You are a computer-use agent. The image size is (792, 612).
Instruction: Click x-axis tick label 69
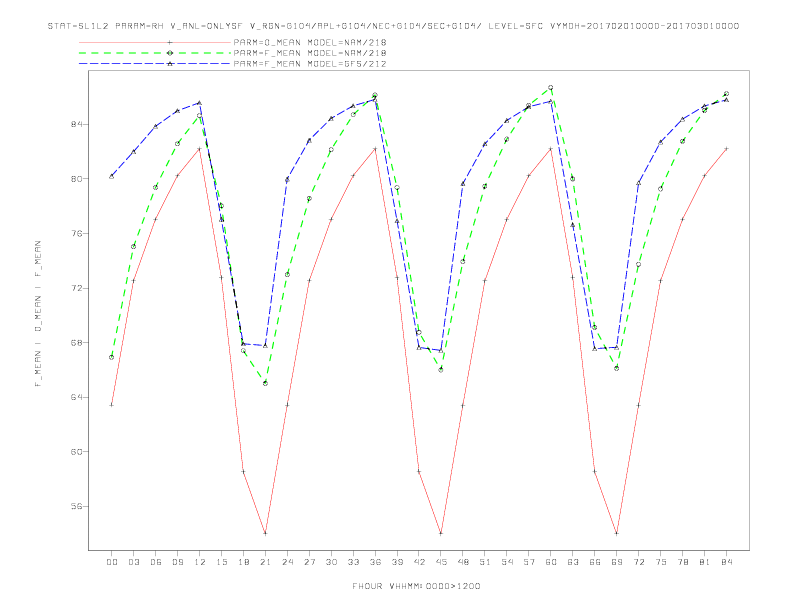coord(617,562)
